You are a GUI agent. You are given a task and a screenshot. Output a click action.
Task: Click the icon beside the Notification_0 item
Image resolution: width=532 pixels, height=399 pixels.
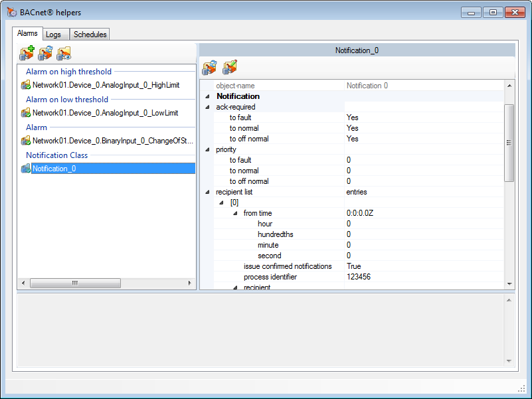(26, 169)
